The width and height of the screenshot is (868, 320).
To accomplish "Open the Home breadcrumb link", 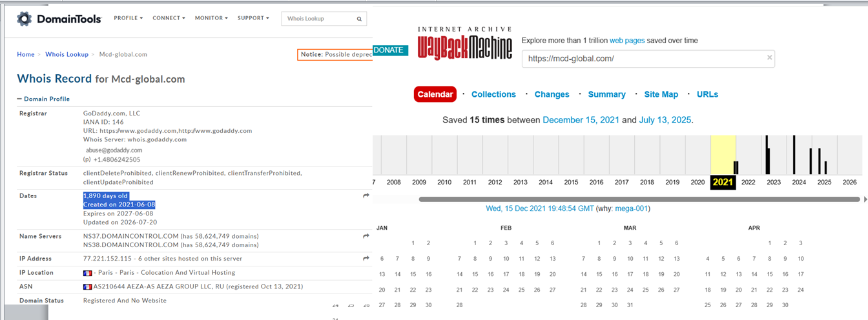I will pos(26,54).
